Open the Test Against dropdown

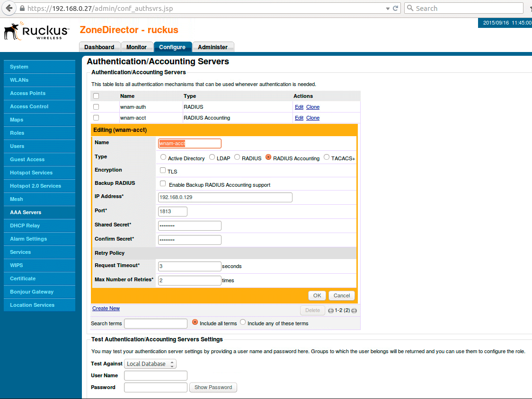[x=150, y=364]
